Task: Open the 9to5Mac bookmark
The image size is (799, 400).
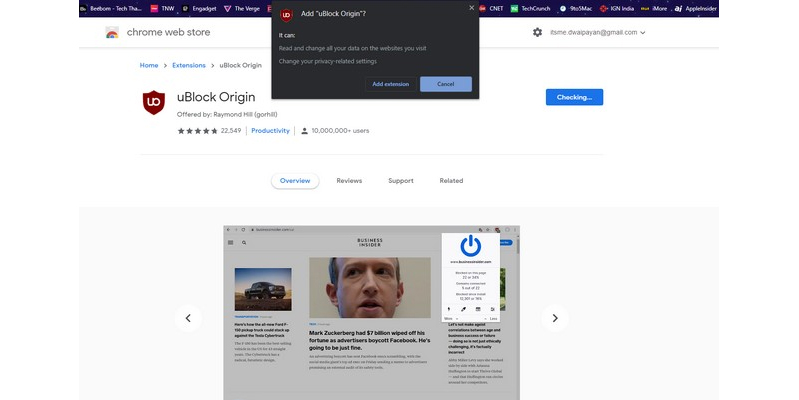Action: pos(576,8)
